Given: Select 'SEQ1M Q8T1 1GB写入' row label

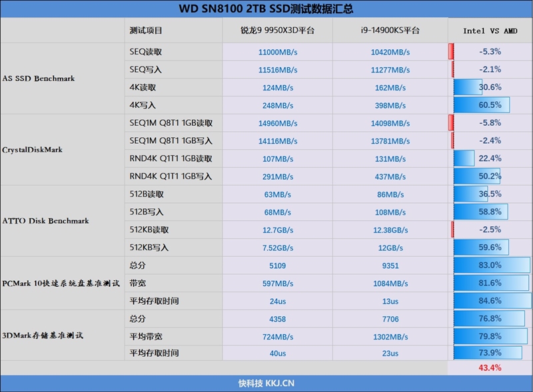Looking at the screenshot, I should point(171,140).
